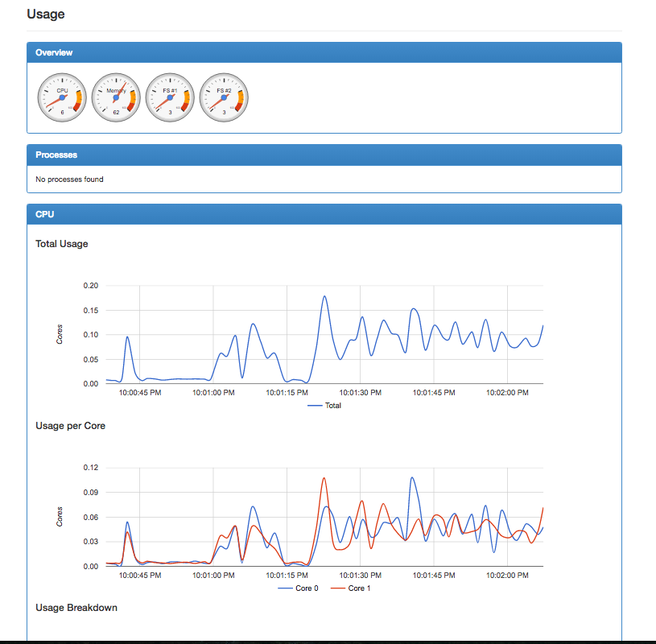The width and height of the screenshot is (656, 644).
Task: Click the 0.20 label on Total Usage axis
Action: [x=90, y=286]
